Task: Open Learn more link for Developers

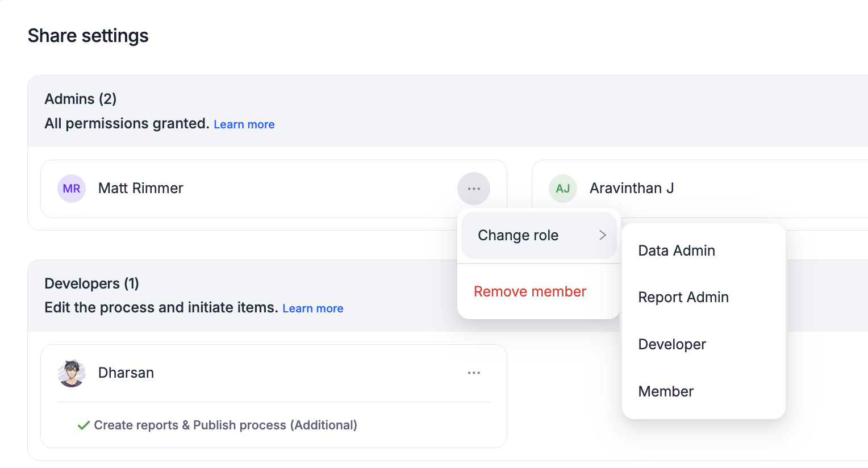Action: pos(313,308)
